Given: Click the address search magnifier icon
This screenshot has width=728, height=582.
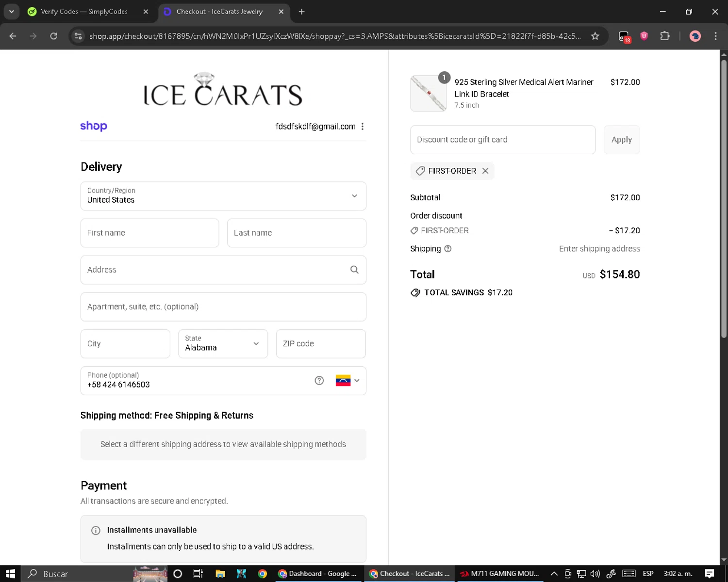Looking at the screenshot, I should 354,270.
